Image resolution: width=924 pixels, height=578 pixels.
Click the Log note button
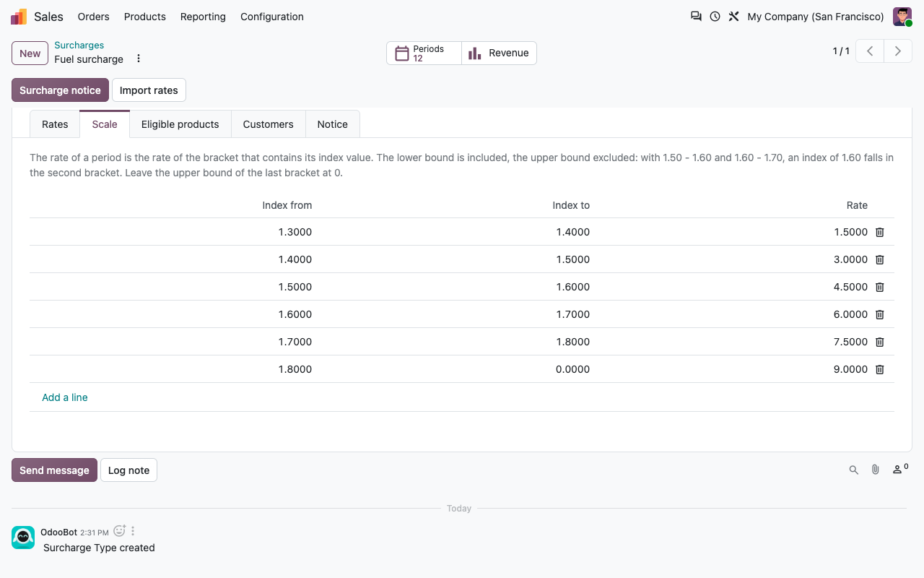coord(128,470)
